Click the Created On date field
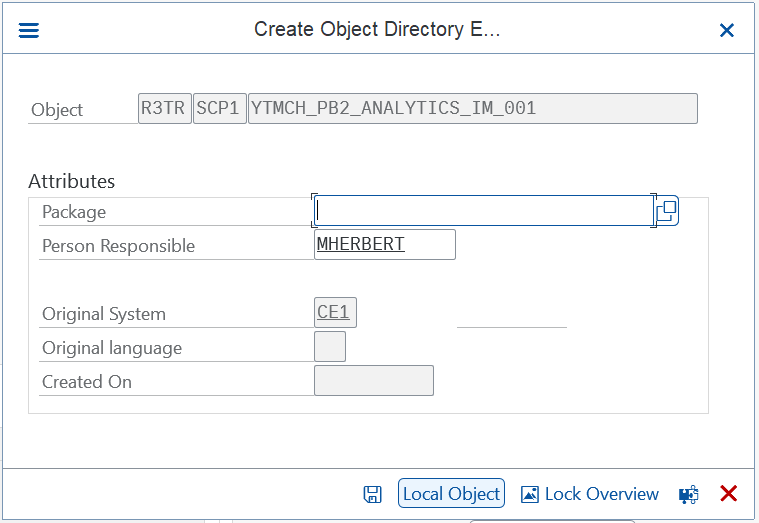 (x=374, y=381)
